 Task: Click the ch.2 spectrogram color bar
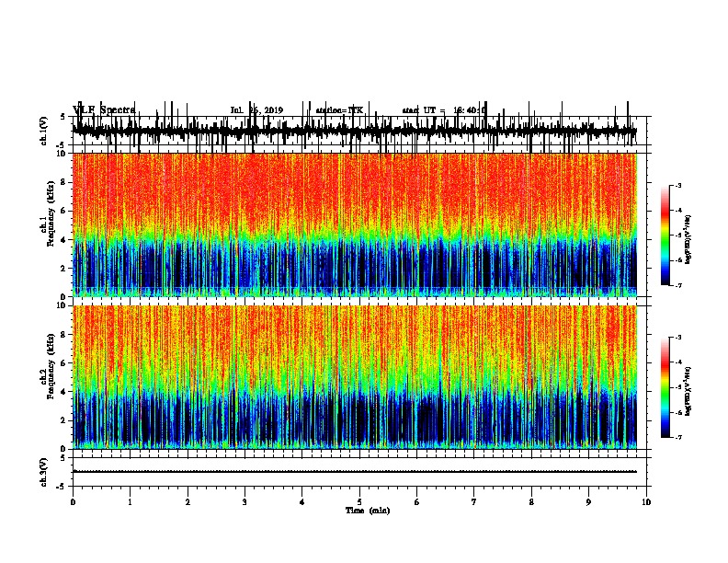665,387
